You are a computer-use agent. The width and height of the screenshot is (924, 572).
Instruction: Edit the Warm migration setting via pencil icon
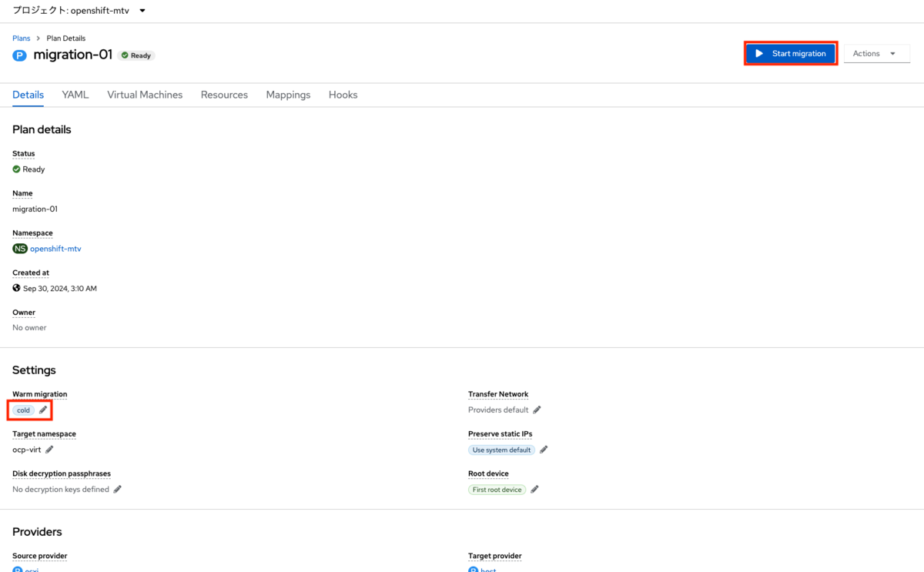click(42, 410)
